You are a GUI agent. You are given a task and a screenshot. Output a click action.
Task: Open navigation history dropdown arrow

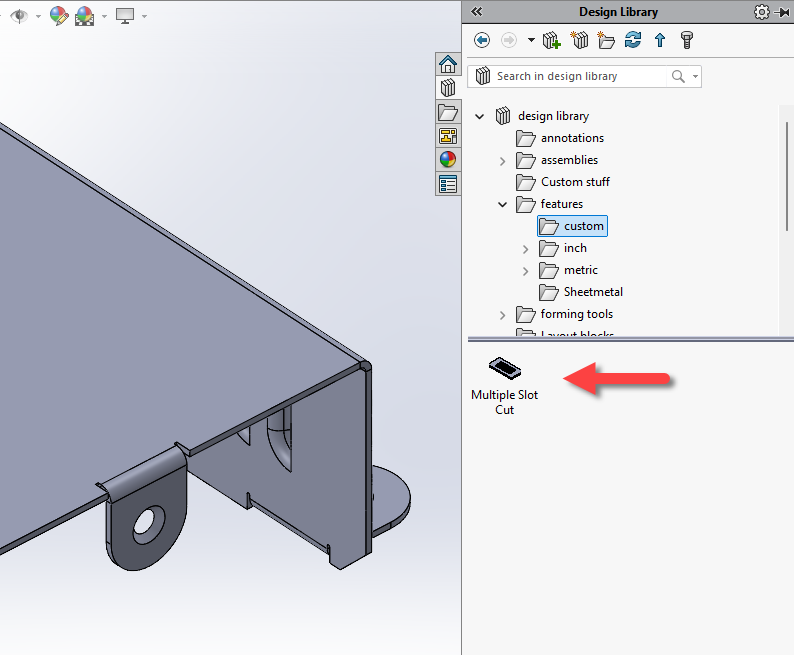pyautogui.click(x=531, y=40)
